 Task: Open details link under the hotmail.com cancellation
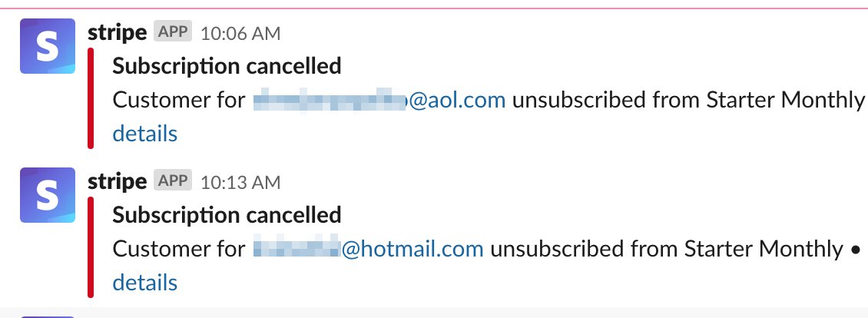[144, 283]
